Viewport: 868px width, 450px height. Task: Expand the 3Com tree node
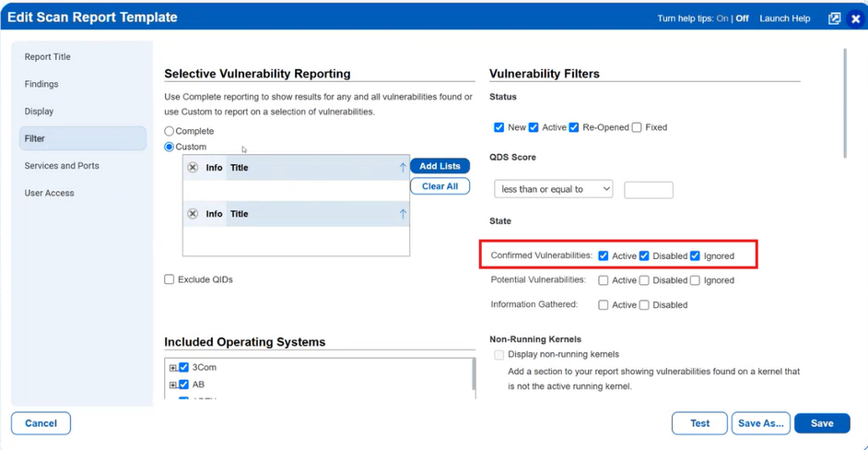(x=173, y=368)
